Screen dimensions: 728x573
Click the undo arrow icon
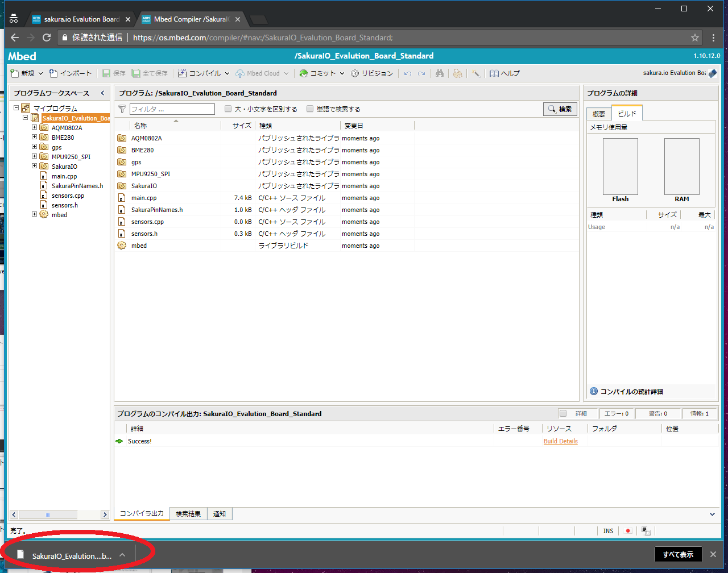[x=408, y=73]
